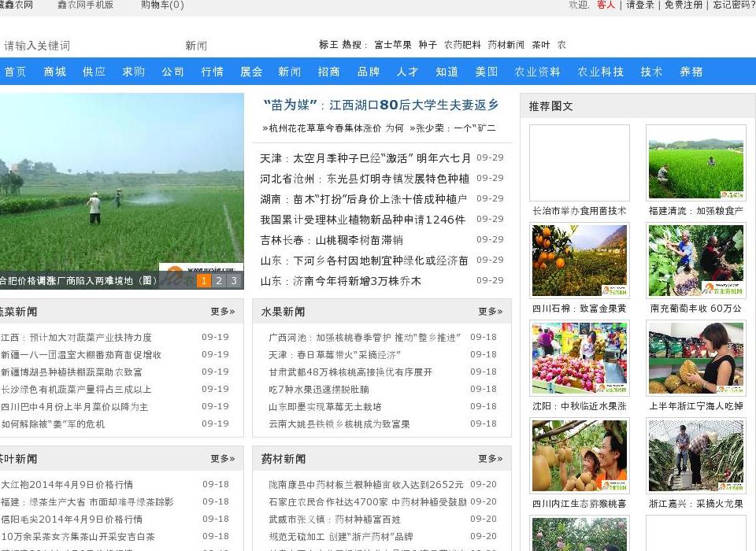Click 更多 in 茶叶新闻 section

[223, 458]
